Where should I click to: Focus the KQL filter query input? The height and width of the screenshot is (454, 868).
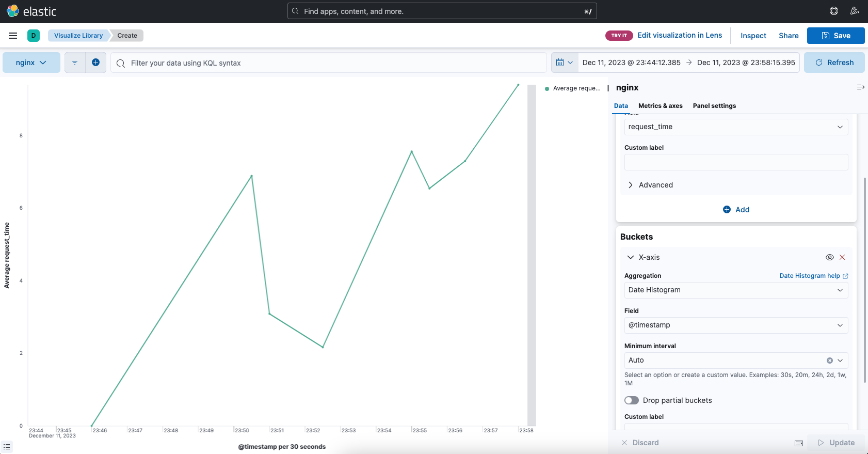pos(329,62)
